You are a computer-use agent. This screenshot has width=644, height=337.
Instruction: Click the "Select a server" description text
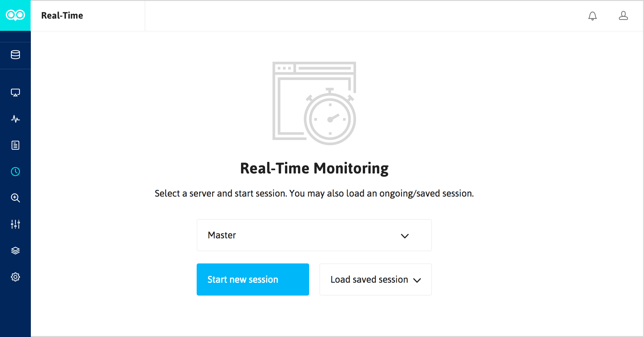point(314,193)
